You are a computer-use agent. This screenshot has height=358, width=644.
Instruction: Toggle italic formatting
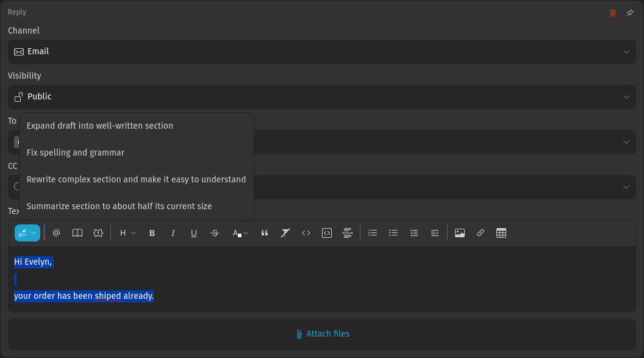173,233
